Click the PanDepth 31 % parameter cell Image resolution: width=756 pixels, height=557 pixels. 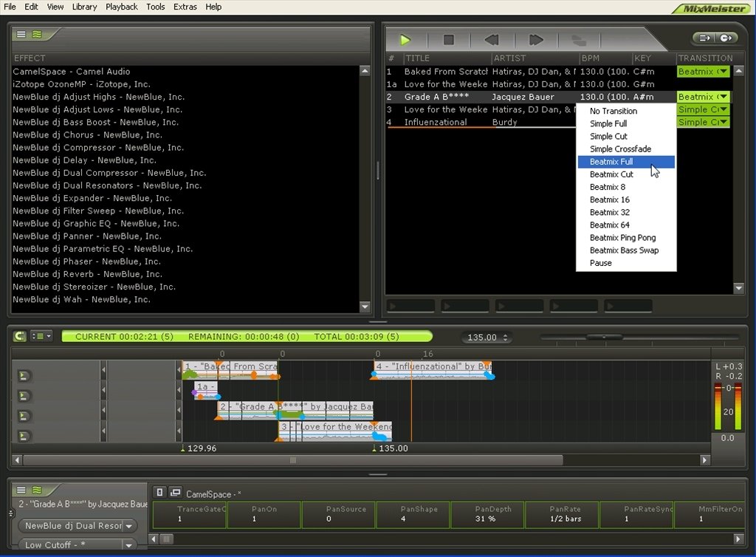[487, 514]
